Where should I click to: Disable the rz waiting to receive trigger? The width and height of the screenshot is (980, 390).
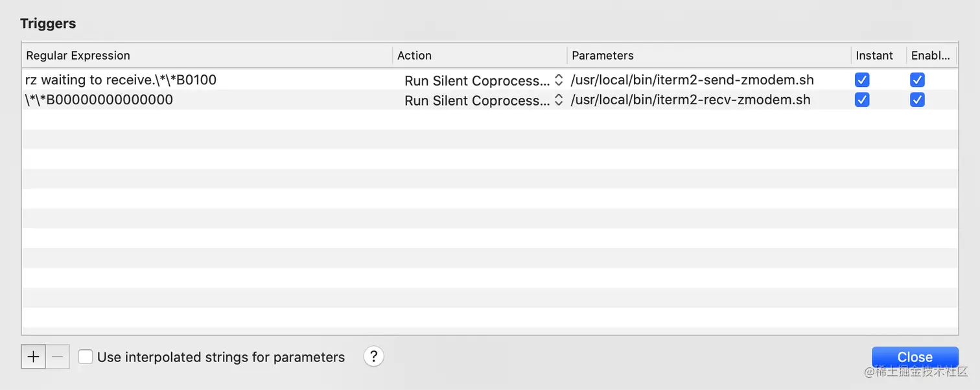[917, 80]
